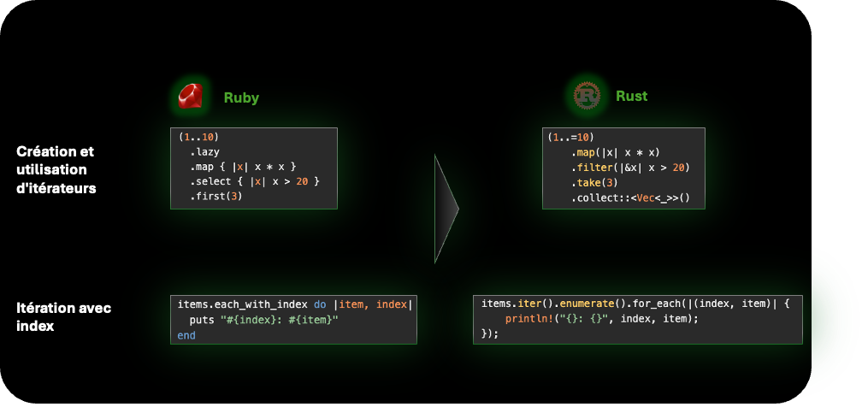Click the gray arrow between code blocks
This screenshot has width=868, height=407.
[445, 209]
